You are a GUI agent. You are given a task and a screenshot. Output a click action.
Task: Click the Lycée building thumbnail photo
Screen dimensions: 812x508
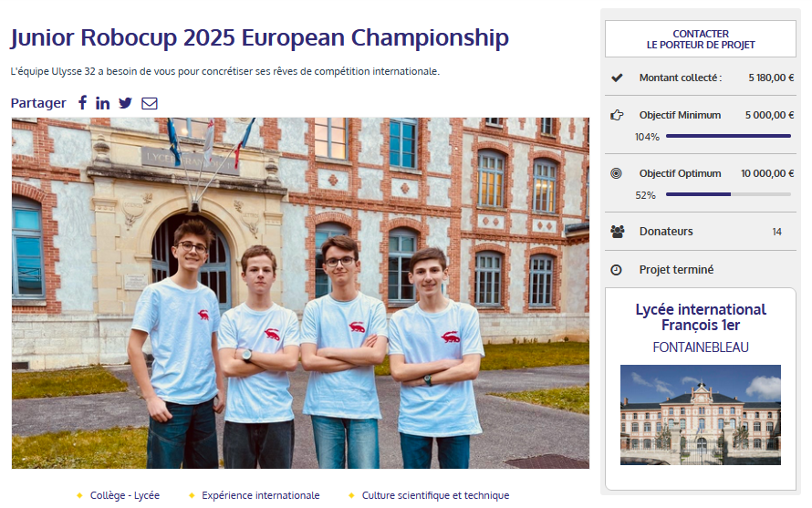click(x=700, y=415)
